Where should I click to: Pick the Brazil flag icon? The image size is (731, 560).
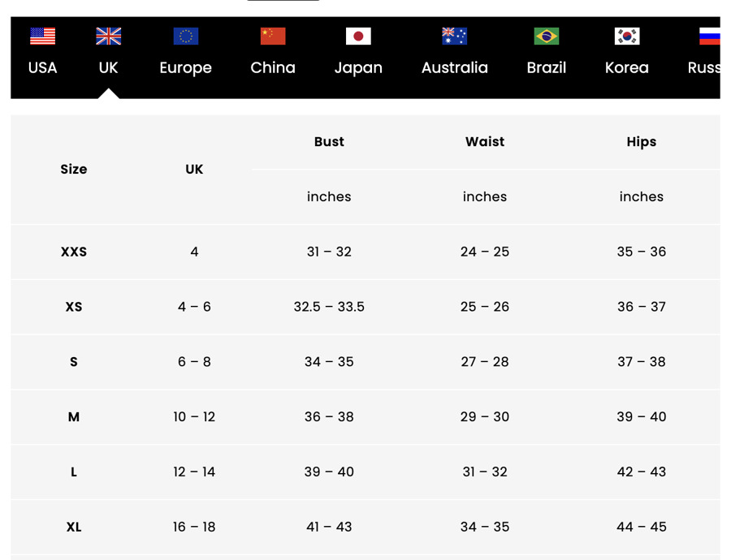[x=547, y=36]
